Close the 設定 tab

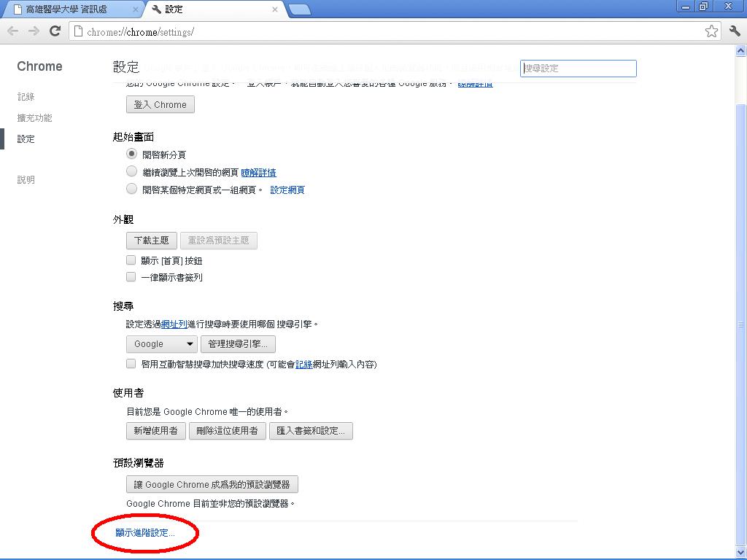point(275,9)
